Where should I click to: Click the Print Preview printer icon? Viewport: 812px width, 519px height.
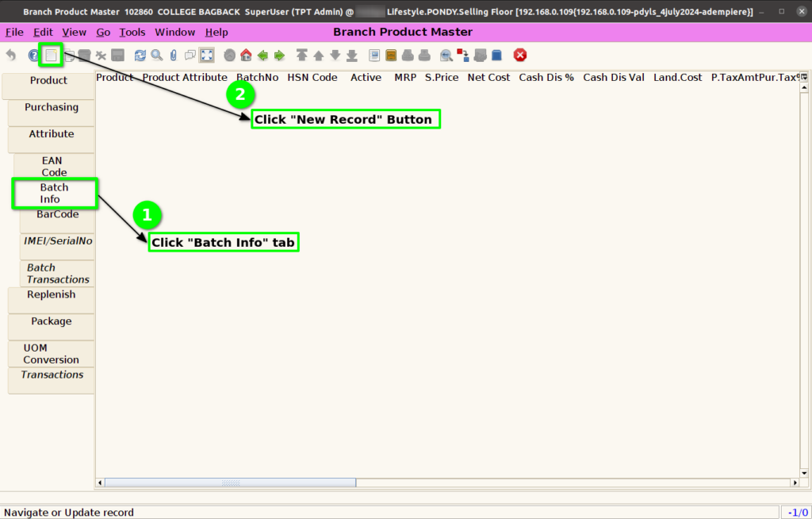(x=408, y=55)
